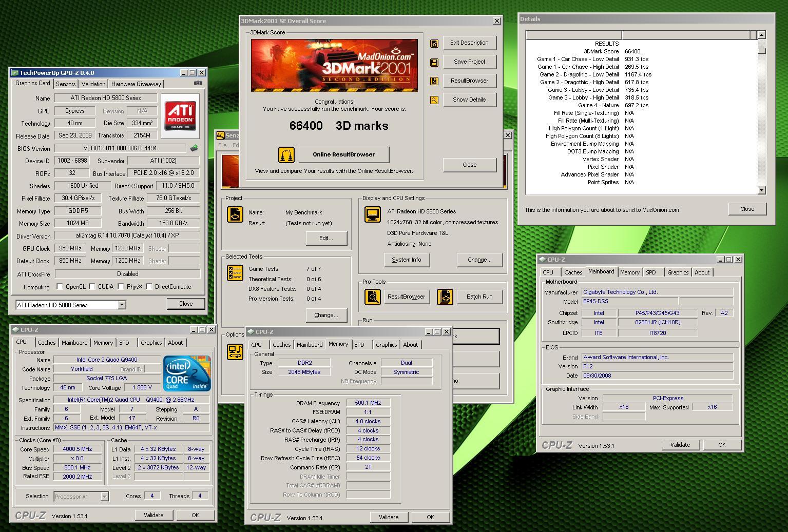The width and height of the screenshot is (788, 532).
Task: Click the Online ResultBrowser yellow icon
Action: pyautogui.click(x=286, y=154)
